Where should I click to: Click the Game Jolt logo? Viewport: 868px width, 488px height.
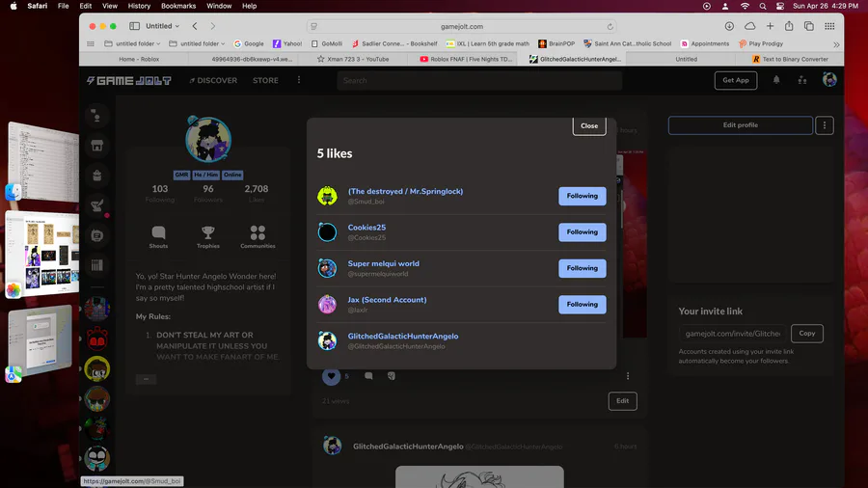(x=129, y=80)
